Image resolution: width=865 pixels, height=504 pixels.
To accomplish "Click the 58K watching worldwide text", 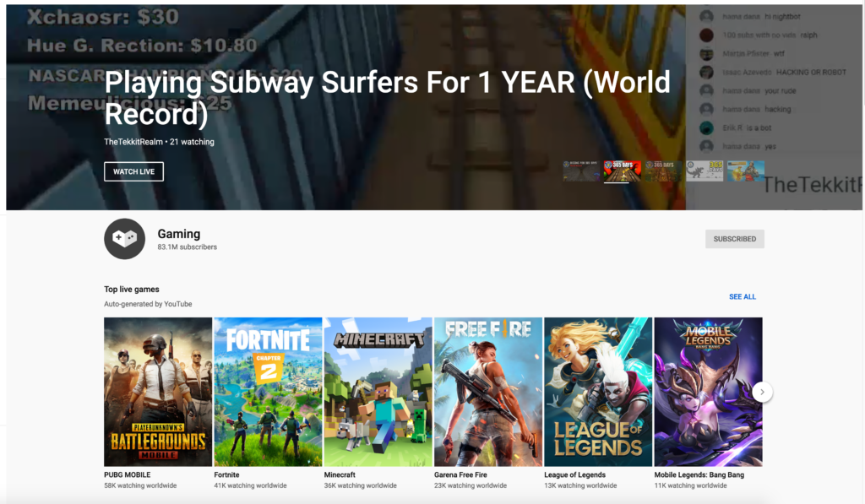I will point(140,485).
